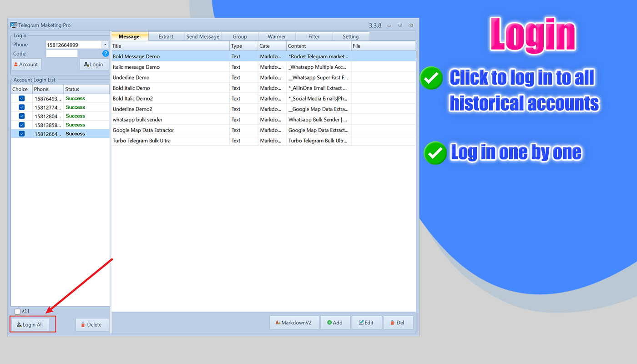Uncheck the first account 15876493 checkbox
The image size is (637, 364).
point(21,98)
